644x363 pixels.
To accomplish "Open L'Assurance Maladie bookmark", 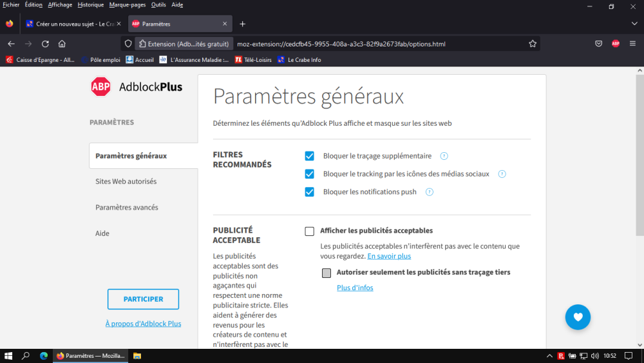I will coord(194,59).
